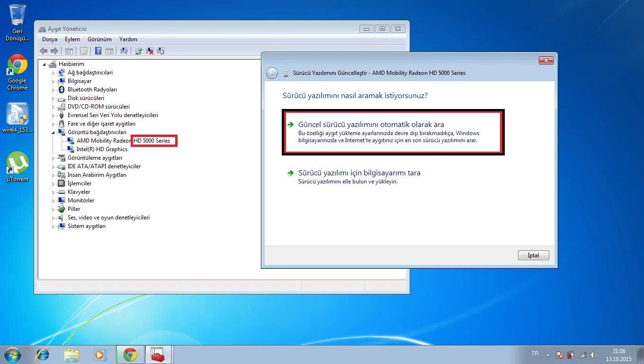This screenshot has height=364, width=644.
Task: Open the Görünüm menu
Action: click(x=99, y=39)
